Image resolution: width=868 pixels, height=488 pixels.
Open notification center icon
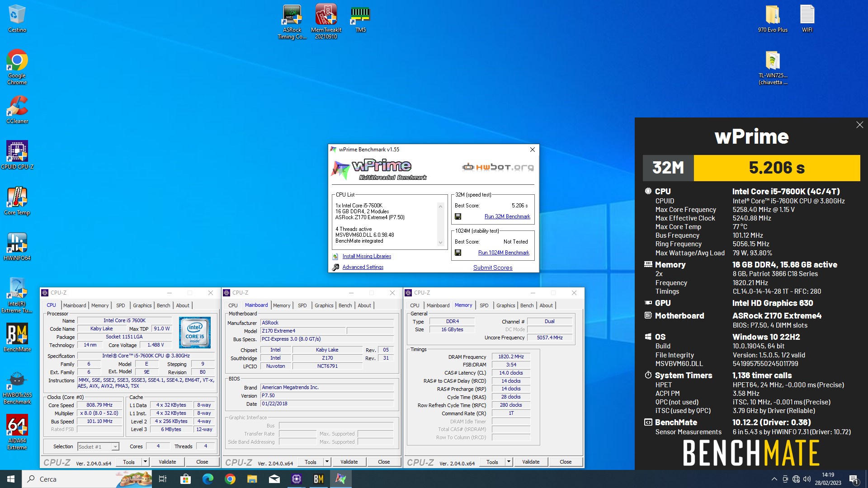[x=854, y=479]
